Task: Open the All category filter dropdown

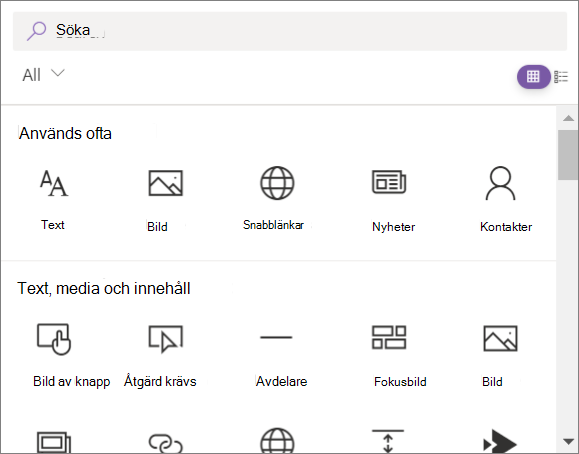Action: pyautogui.click(x=43, y=75)
